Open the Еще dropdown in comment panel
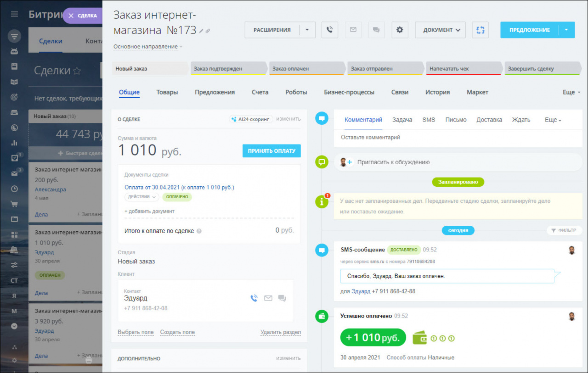 [x=553, y=120]
